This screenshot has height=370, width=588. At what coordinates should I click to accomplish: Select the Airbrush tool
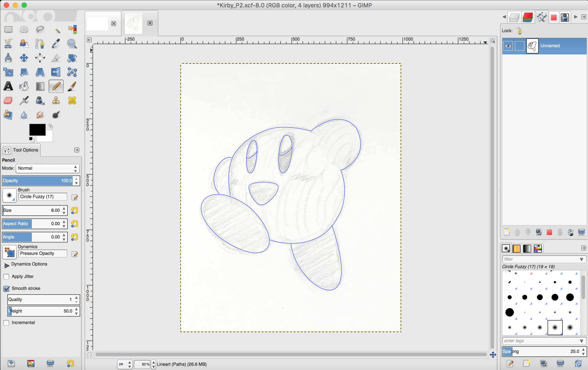click(24, 100)
